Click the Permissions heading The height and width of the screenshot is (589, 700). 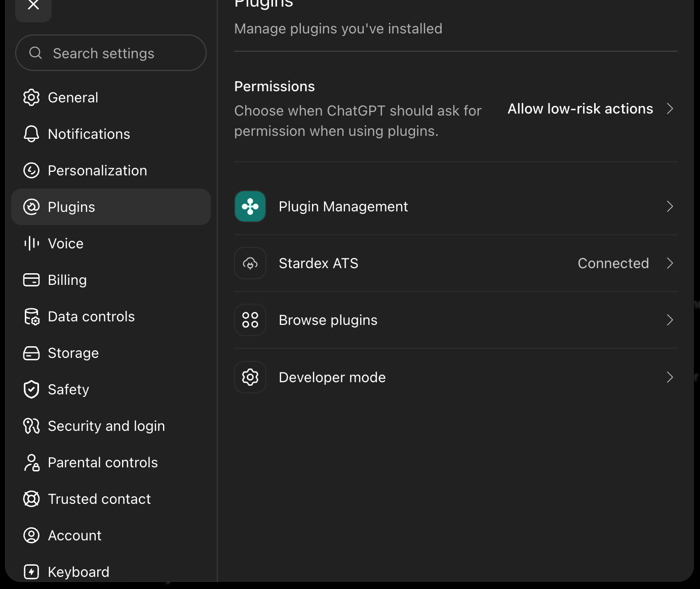[x=275, y=86]
